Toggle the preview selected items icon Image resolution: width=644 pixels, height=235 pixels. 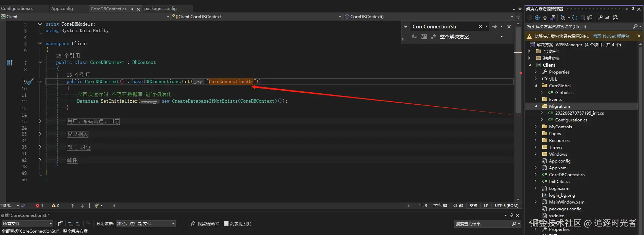pos(608,18)
